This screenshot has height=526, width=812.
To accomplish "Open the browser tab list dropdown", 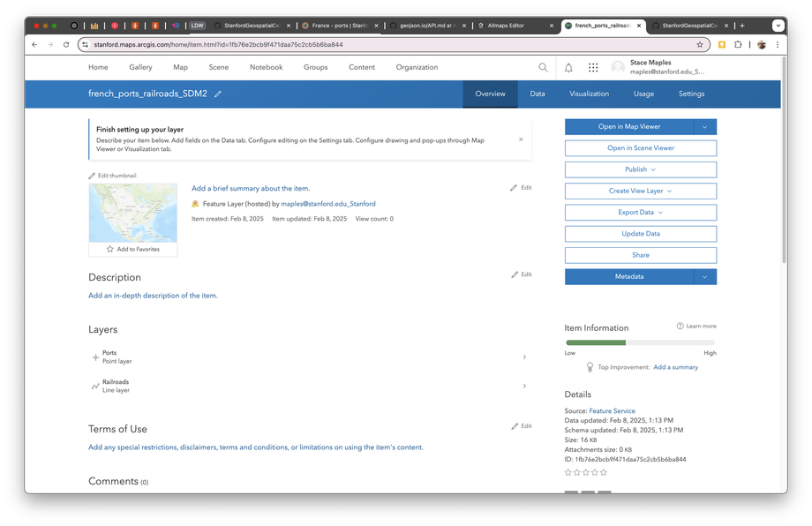I will 778,26.
